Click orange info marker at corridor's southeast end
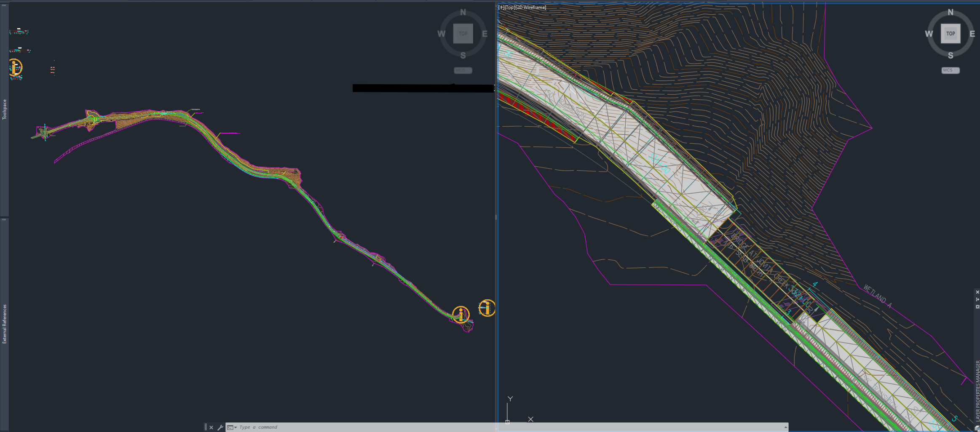This screenshot has height=432, width=980. point(461,315)
